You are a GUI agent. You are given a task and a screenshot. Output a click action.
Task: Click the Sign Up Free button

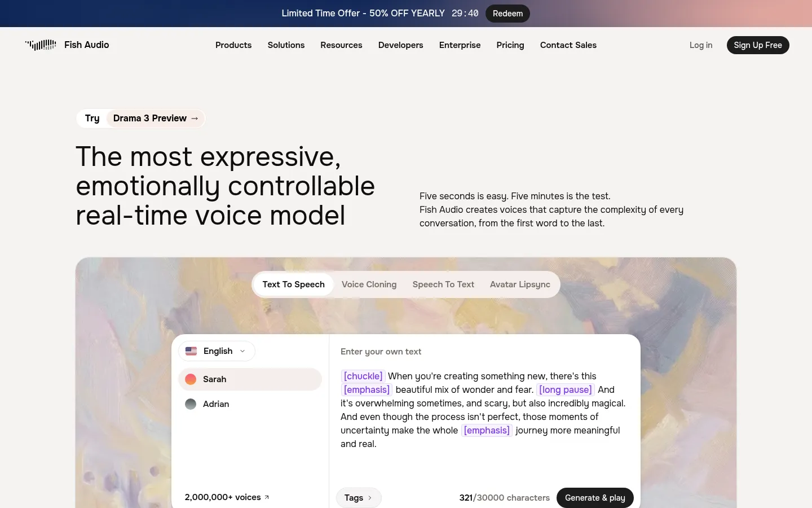click(x=758, y=45)
